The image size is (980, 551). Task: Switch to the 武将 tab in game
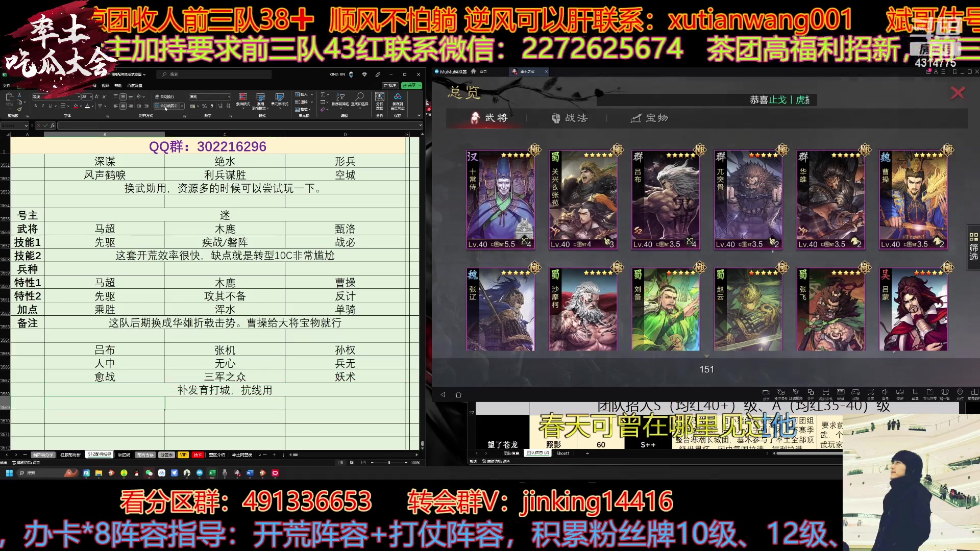(489, 118)
